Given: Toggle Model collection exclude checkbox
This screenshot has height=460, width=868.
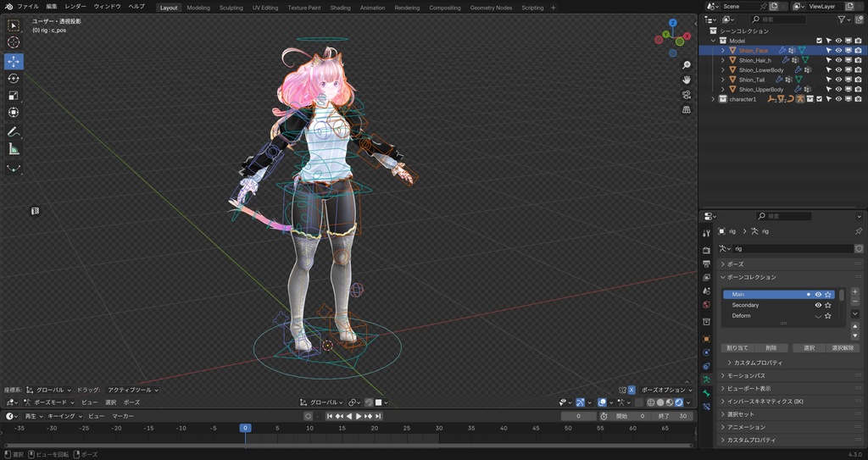Looking at the screenshot, I should point(820,41).
